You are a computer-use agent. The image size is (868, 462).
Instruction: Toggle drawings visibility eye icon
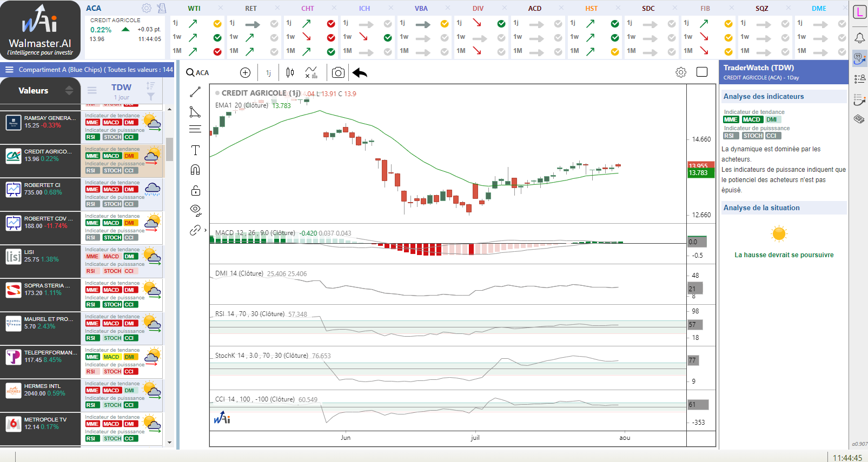click(195, 210)
